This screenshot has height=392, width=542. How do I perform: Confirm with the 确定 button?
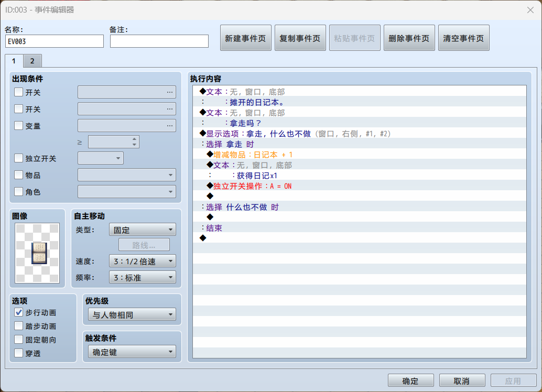[x=410, y=380]
